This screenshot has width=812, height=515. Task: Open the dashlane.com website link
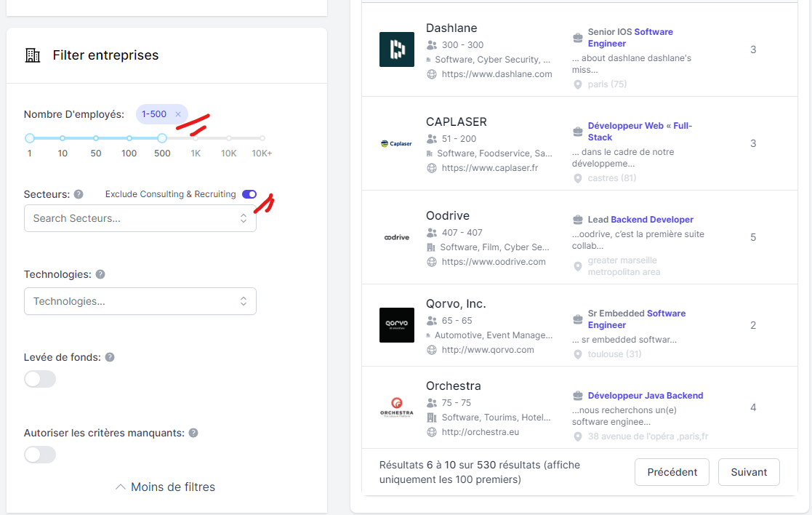click(497, 74)
